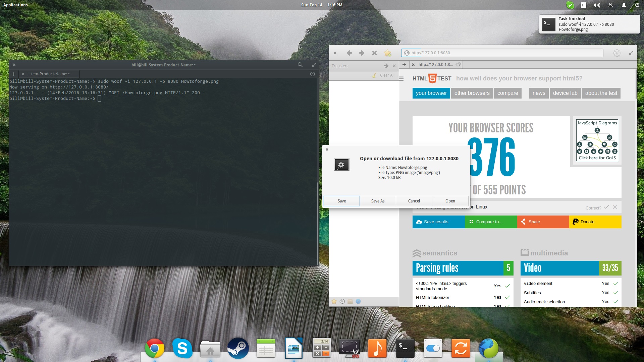Click Open in the download dialog

click(450, 201)
